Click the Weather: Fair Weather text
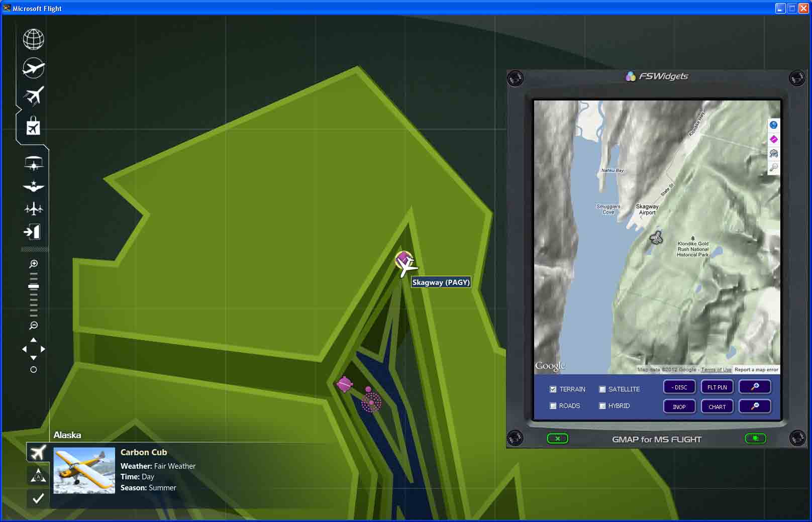The image size is (812, 522). point(158,466)
